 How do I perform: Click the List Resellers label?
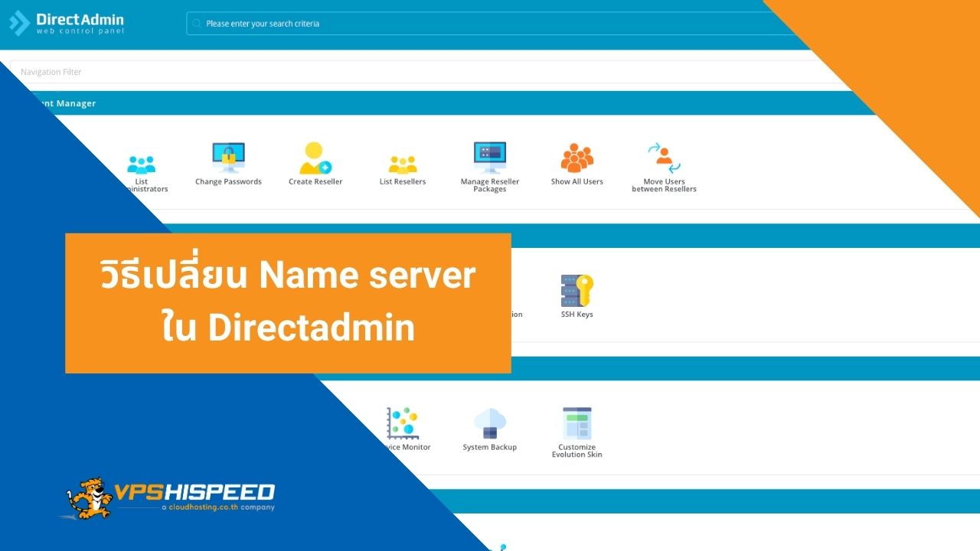(403, 182)
